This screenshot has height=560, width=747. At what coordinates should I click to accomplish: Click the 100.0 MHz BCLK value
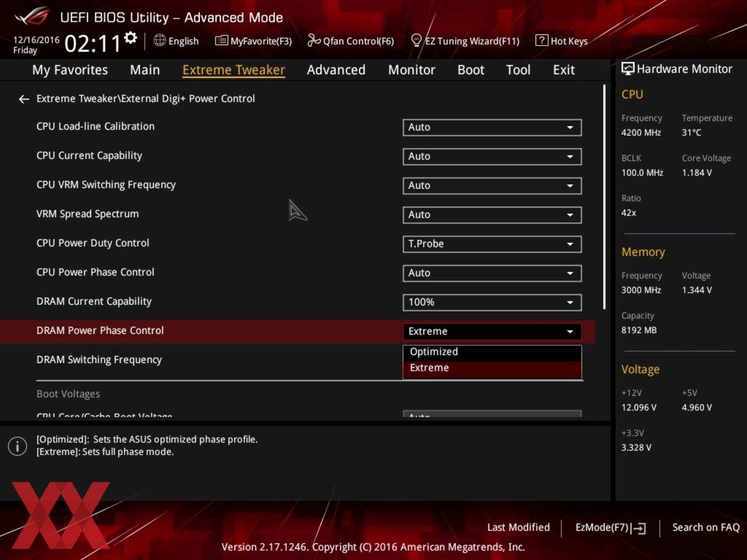[642, 172]
